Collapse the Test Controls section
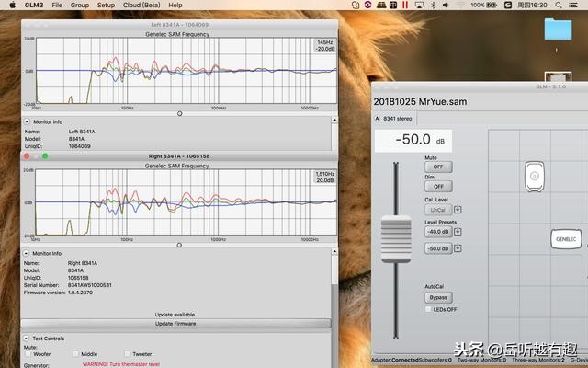The width and height of the screenshot is (588, 368). click(27, 339)
